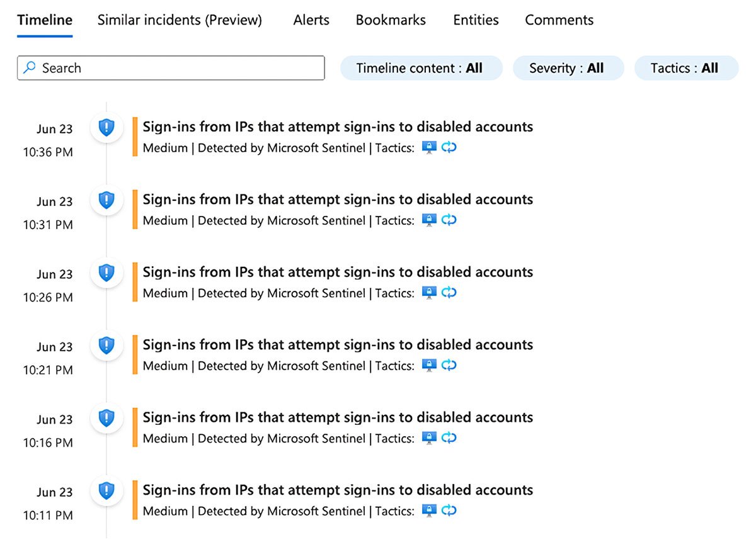The width and height of the screenshot is (756, 547).
Task: Click the shield alert icon beside Jun 23 10:21 PM
Action: (106, 345)
